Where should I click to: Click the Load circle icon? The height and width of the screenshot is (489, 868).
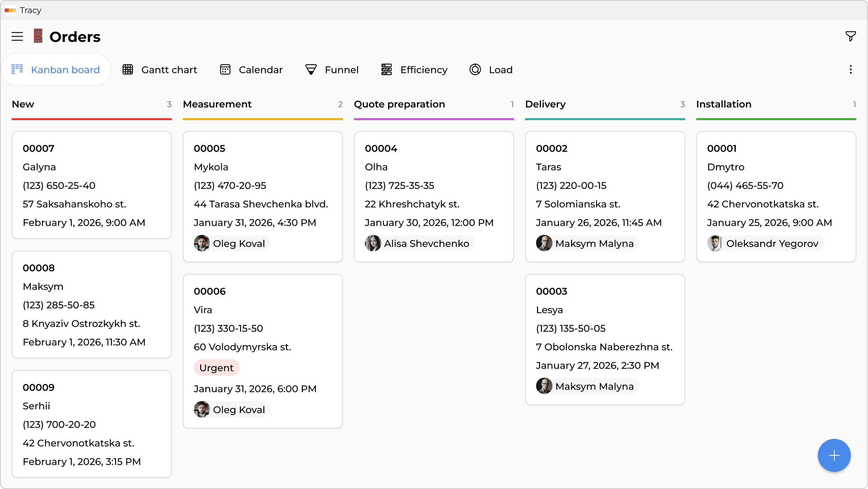pos(475,70)
